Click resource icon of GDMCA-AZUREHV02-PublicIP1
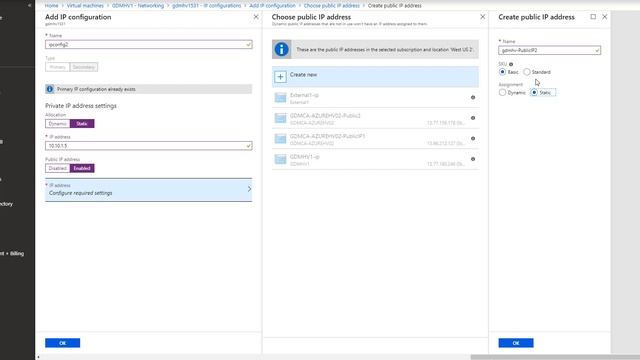640x360 pixels. [x=280, y=139]
